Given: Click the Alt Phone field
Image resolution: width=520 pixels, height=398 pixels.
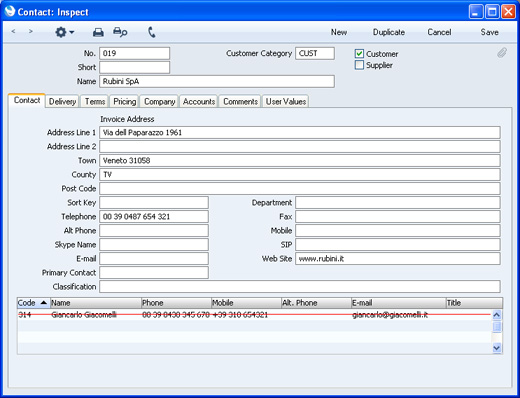Looking at the screenshot, I should [154, 230].
